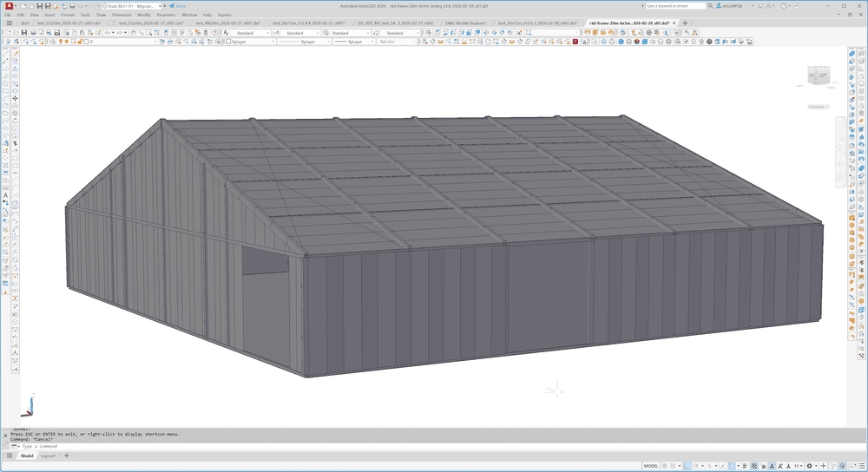Click the Help question mark icon in standard toolbar

coord(215,33)
